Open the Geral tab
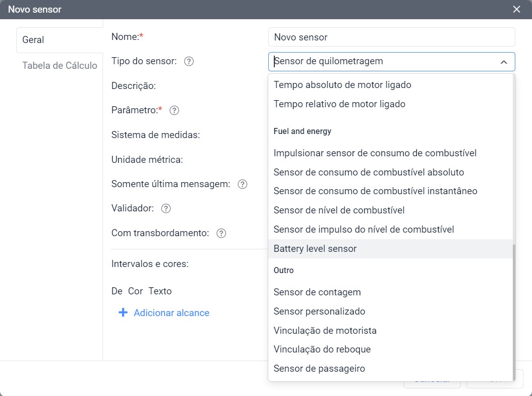532x396 pixels. click(33, 40)
